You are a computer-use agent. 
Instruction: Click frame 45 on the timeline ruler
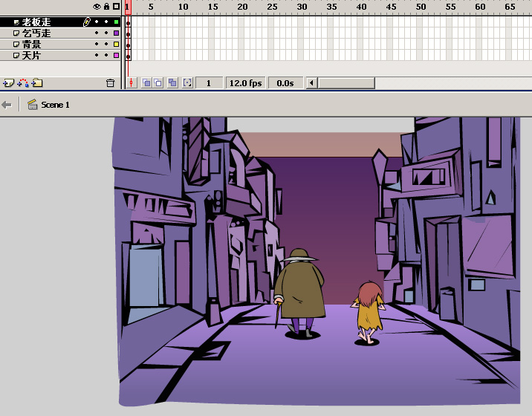[389, 7]
